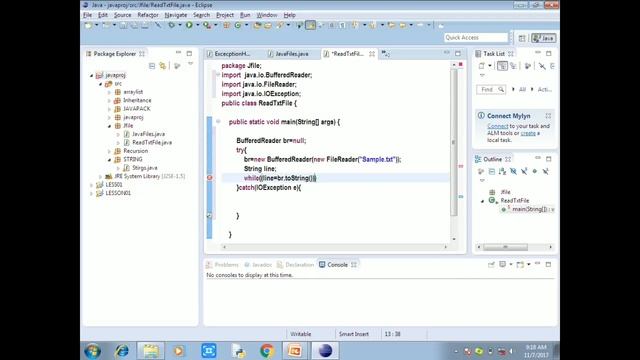Select Strigs.java in Package Explorer
The image size is (640, 360).
(x=144, y=168)
